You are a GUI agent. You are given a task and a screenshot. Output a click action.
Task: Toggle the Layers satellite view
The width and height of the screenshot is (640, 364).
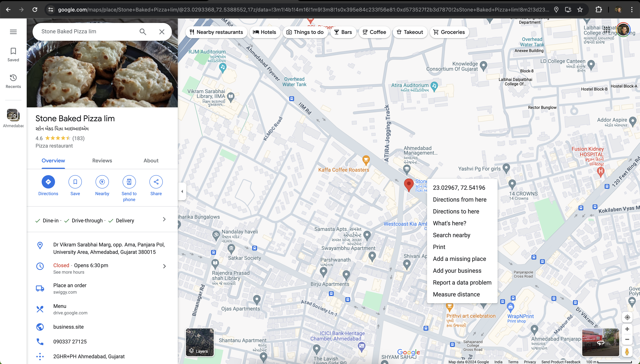tap(200, 342)
